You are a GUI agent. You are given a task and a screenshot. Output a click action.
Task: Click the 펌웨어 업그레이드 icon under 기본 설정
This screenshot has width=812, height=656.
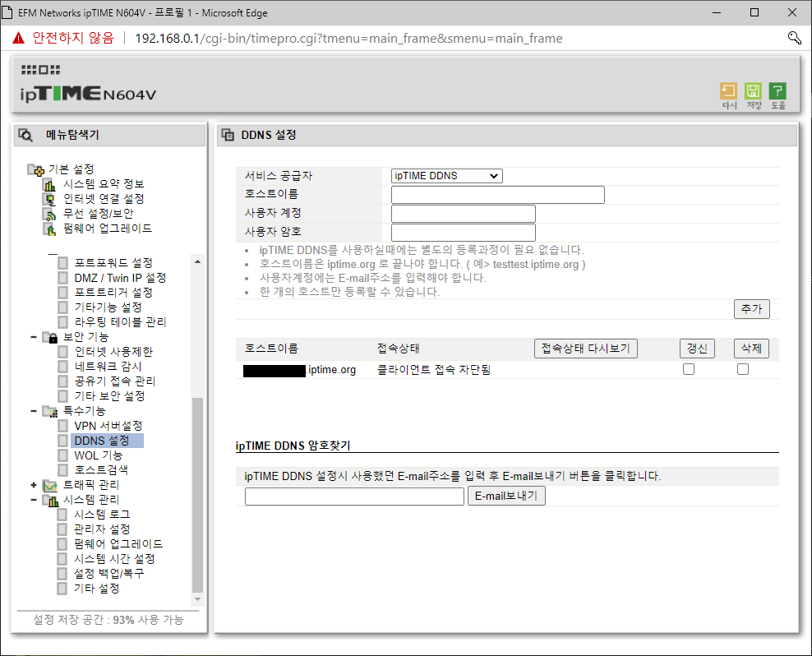pyautogui.click(x=49, y=229)
